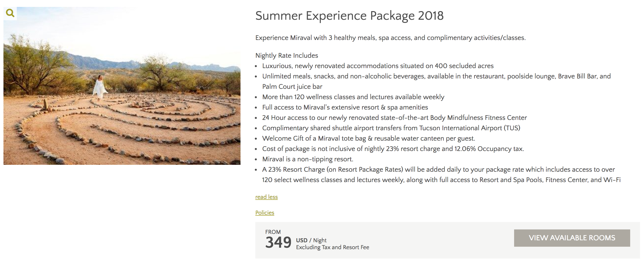Viewport: 644px width, 262px height.
Task: Click the Welcome Gift tote bag bullet
Action: 368,138
